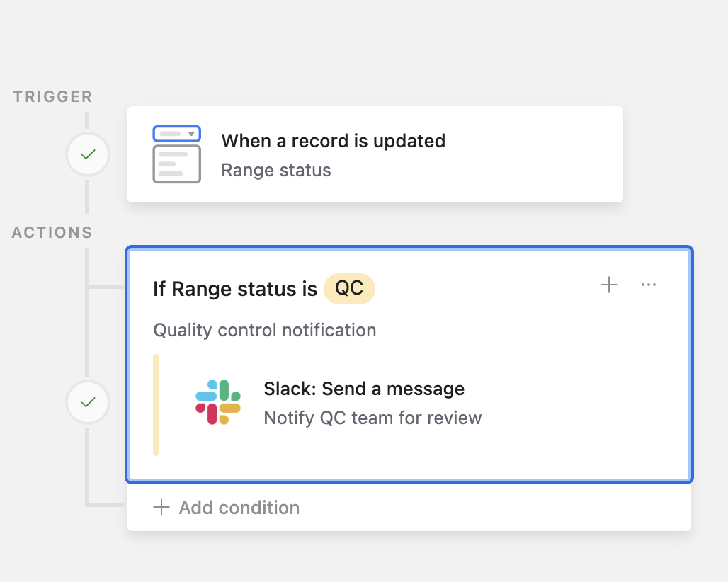Click the ACTIONS section label
This screenshot has height=582, width=728.
[x=52, y=233]
